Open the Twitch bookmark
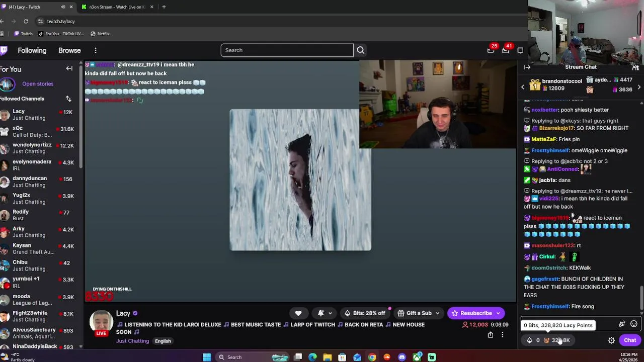This screenshot has width=644, height=362. (23, 34)
